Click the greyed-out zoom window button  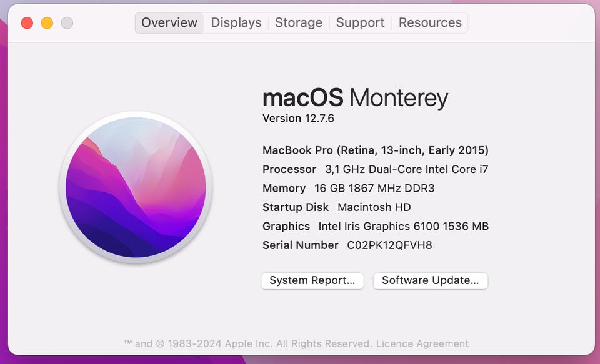coord(67,23)
